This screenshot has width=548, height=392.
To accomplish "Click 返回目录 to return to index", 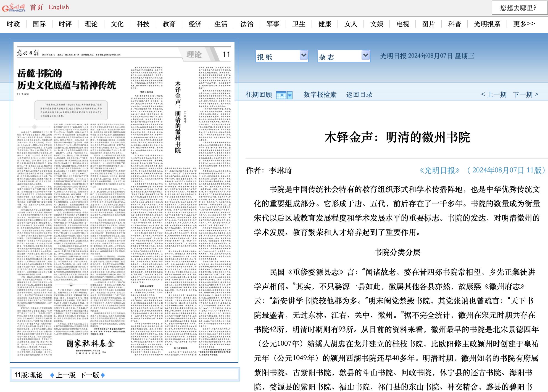I will [x=359, y=95].
